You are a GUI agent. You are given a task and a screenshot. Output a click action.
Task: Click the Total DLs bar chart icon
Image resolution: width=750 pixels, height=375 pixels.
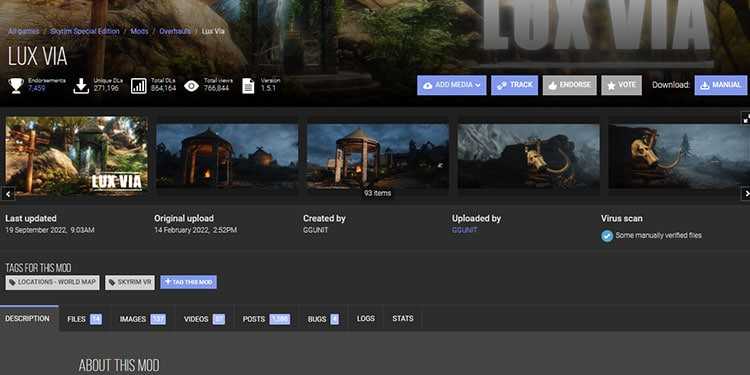[x=139, y=86]
